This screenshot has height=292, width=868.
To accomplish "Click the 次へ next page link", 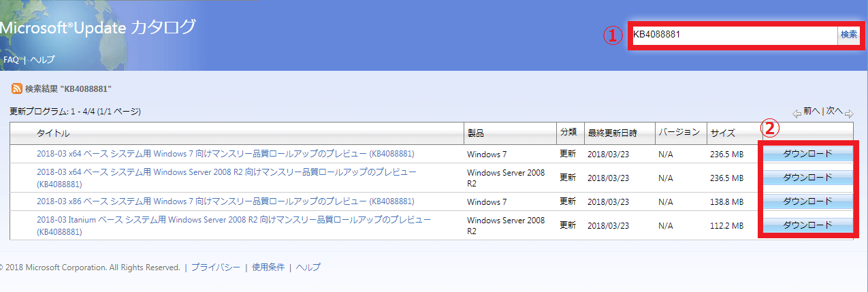I will pos(835,110).
